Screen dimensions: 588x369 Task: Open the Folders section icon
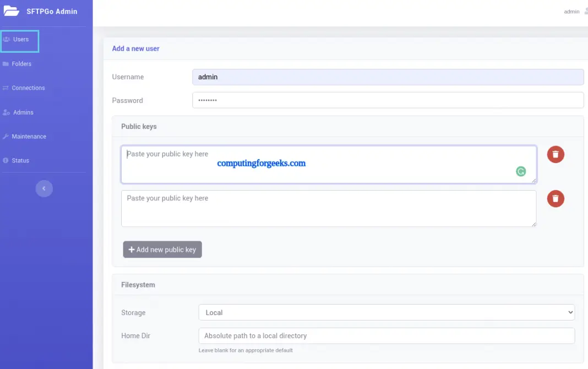tap(7, 63)
